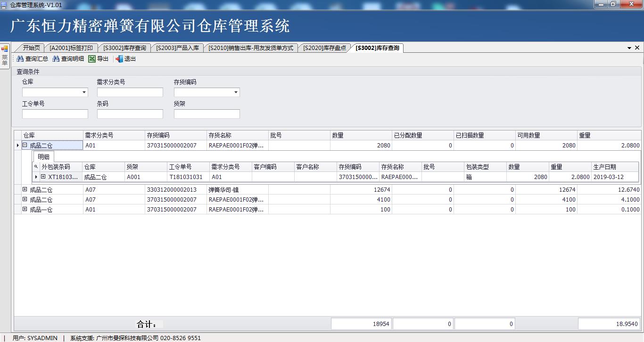This screenshot has width=644, height=342.
Task: Switch to the [S2003]产品入库 tab
Action: [x=177, y=48]
